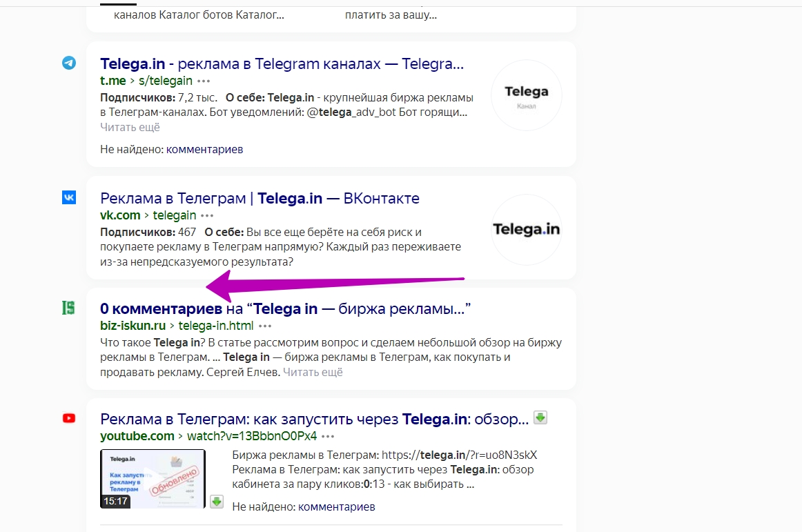Click 'комментариев' under the YouTube result

tap(337, 507)
